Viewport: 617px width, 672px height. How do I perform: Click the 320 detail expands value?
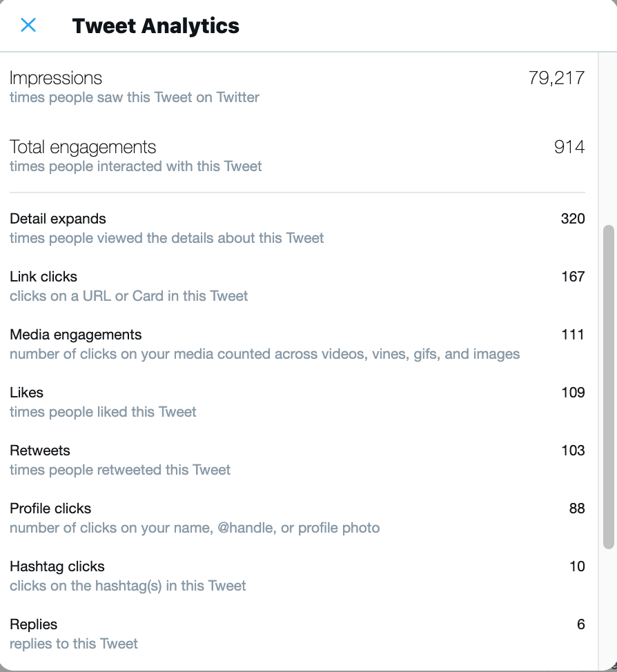(x=572, y=219)
